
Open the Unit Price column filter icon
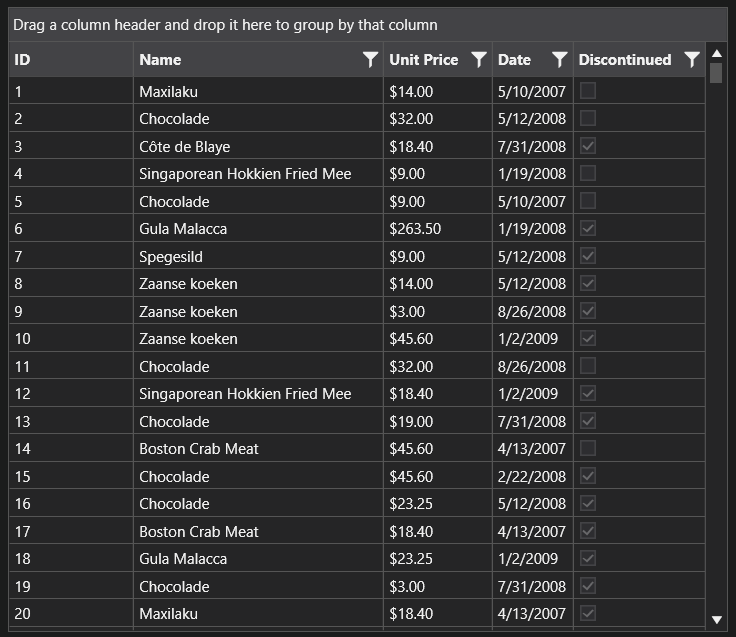click(x=479, y=60)
